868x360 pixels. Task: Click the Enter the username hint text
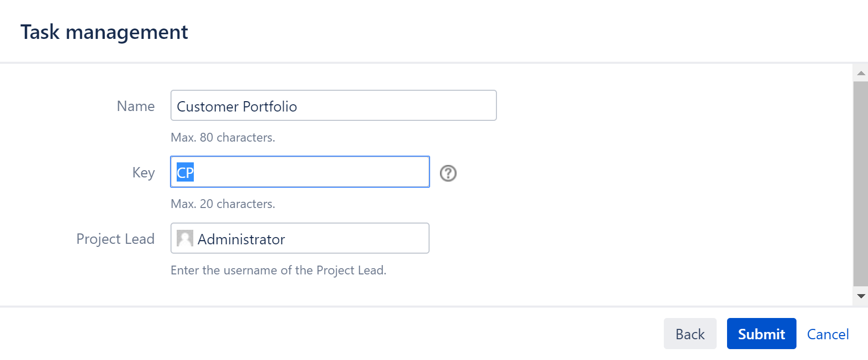coord(278,270)
